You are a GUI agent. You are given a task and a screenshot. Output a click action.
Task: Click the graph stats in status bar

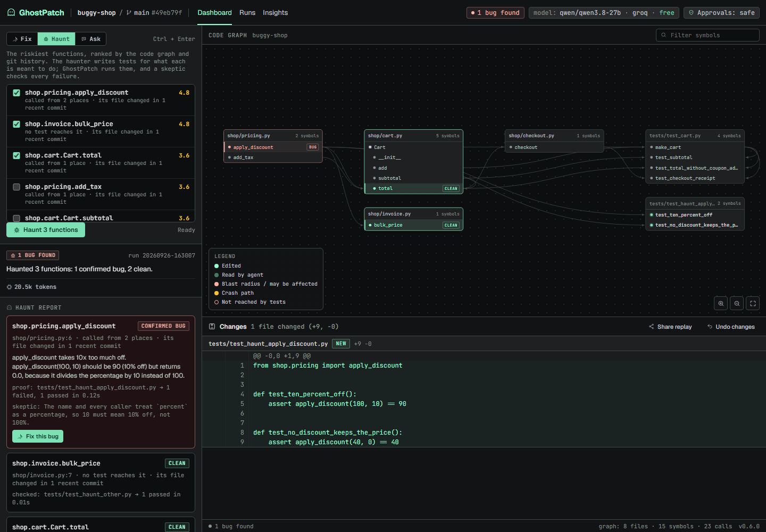[665, 526]
